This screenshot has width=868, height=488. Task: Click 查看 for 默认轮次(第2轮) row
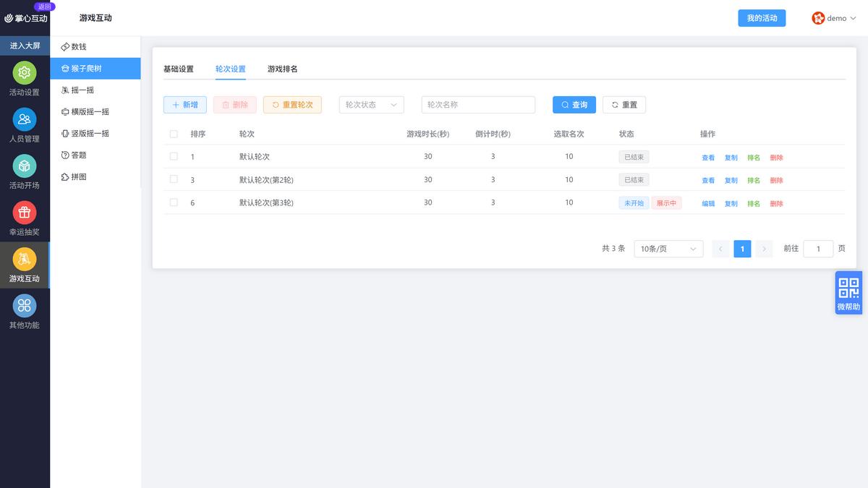coord(708,181)
